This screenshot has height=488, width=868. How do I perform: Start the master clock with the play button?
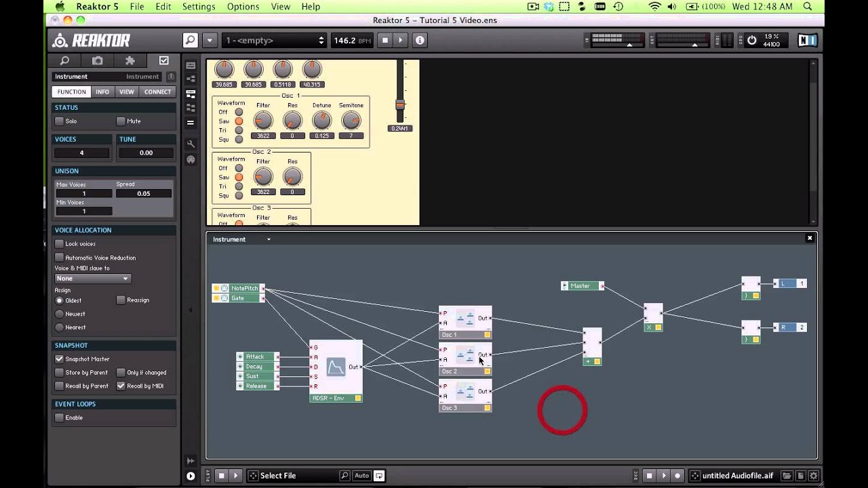coord(401,40)
